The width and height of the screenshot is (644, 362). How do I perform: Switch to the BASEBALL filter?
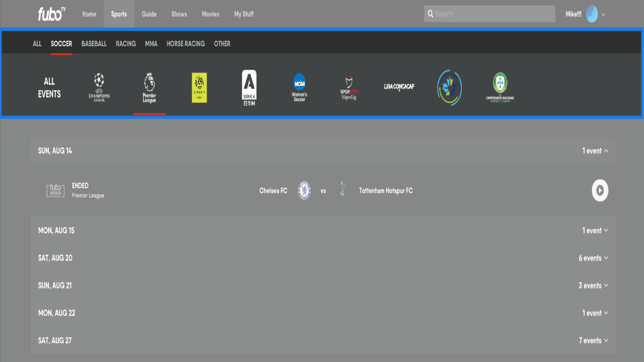(x=94, y=43)
